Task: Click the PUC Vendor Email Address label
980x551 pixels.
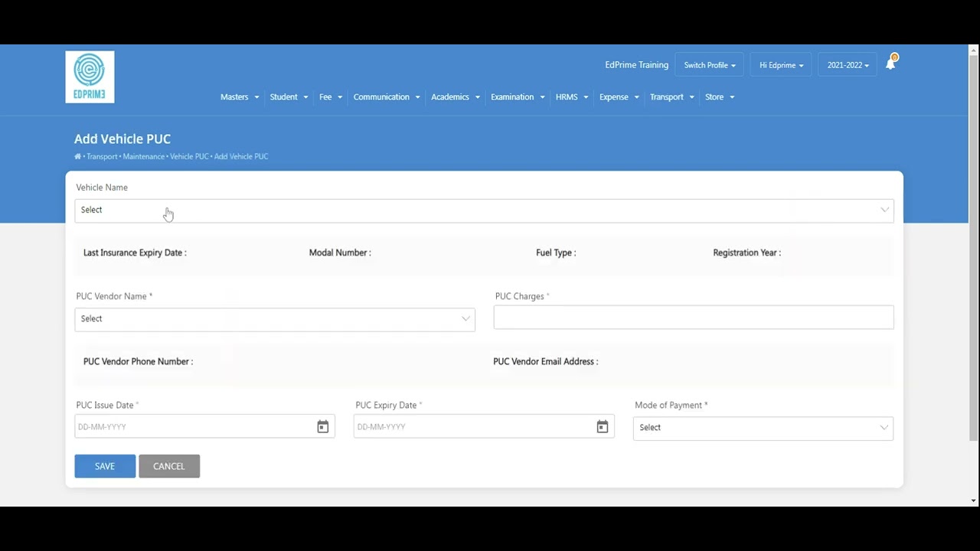Action: click(546, 361)
